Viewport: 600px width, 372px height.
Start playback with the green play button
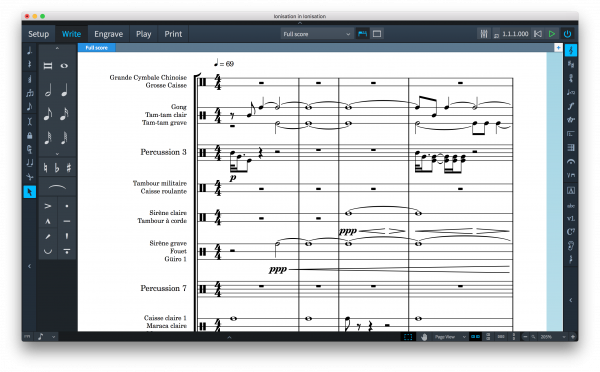pos(552,34)
